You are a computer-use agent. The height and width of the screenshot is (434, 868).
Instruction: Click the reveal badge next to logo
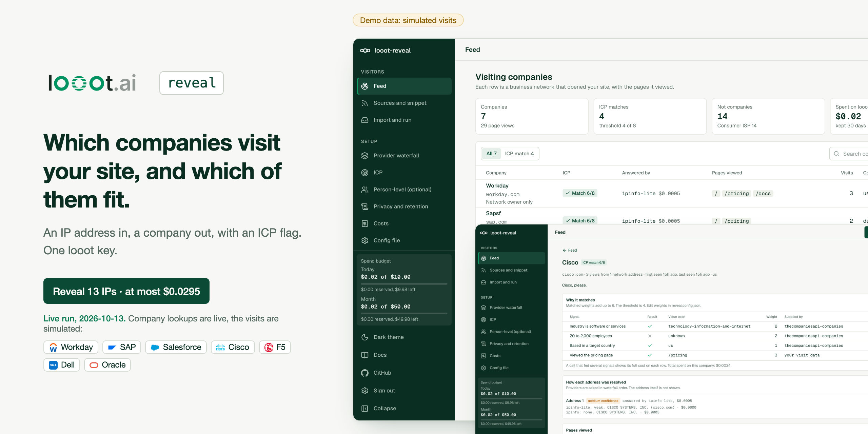pyautogui.click(x=192, y=83)
